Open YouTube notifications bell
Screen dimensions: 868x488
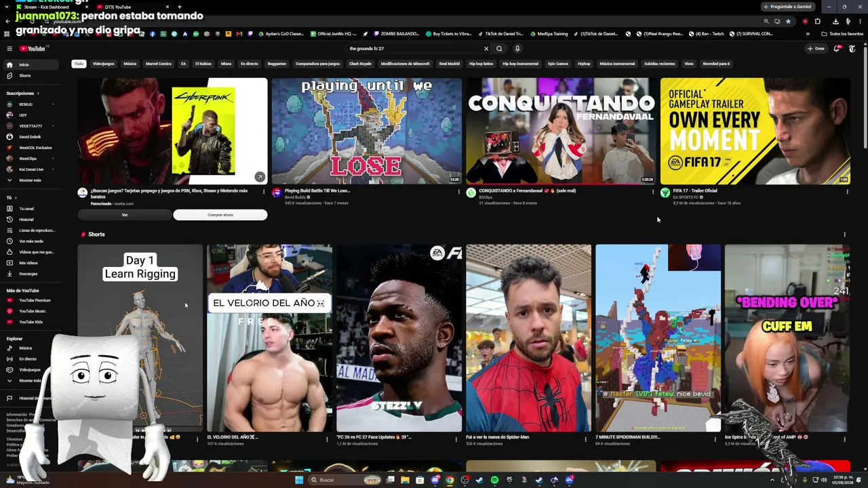coord(837,49)
